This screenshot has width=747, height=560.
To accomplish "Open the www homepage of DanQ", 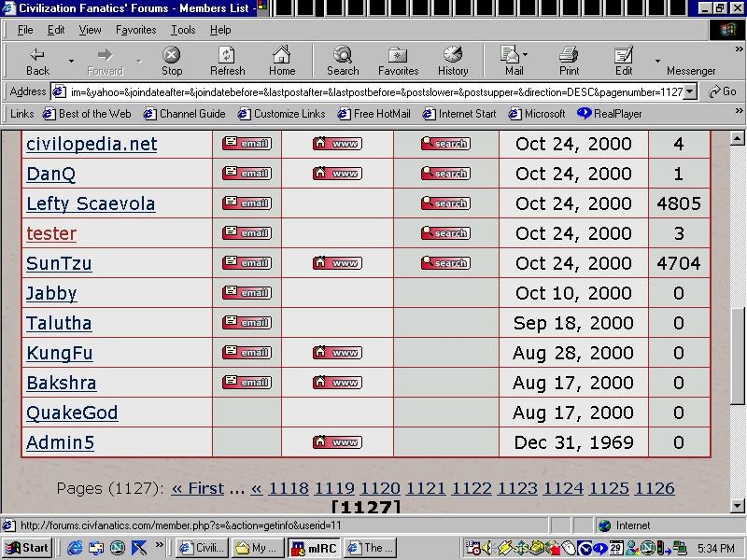I will 337,174.
